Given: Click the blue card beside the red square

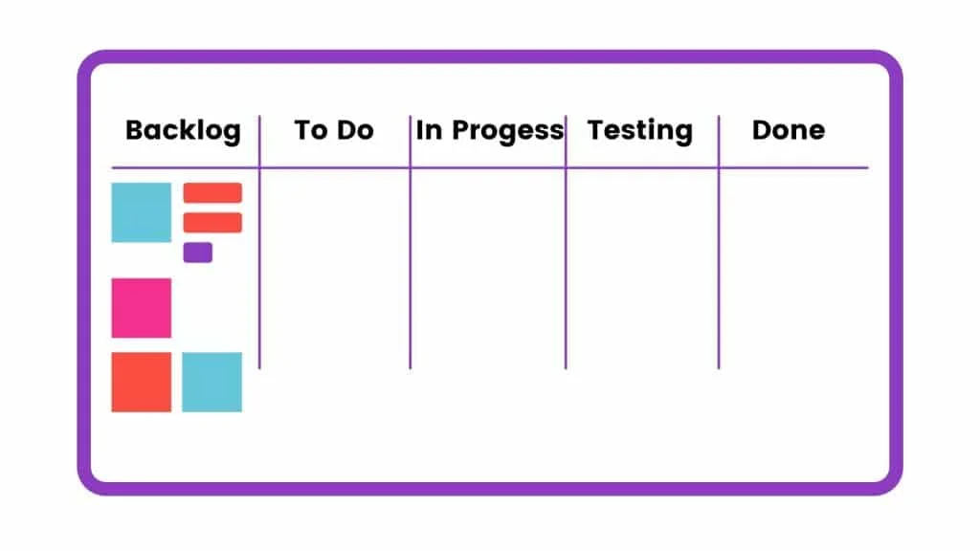Looking at the screenshot, I should [212, 382].
